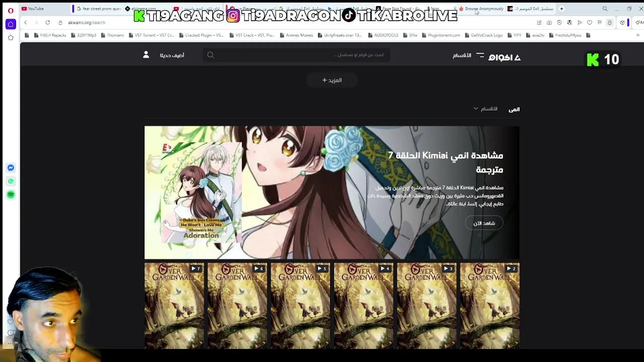Open the Plugintorrent.com bookmark
Screen dimensions: 644x362
[440, 35]
